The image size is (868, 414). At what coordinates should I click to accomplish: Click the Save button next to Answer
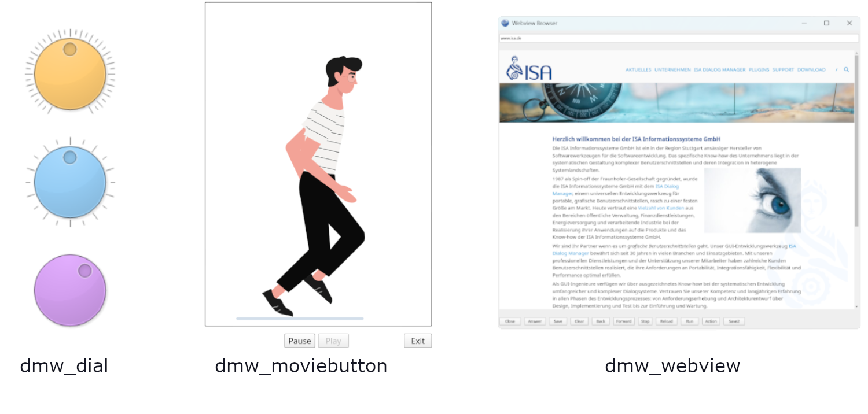tap(557, 321)
